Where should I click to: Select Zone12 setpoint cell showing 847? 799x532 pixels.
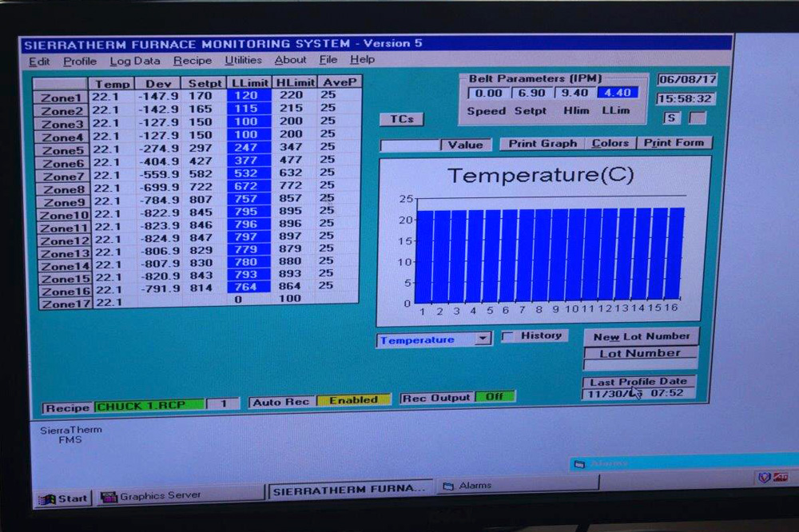tap(203, 238)
